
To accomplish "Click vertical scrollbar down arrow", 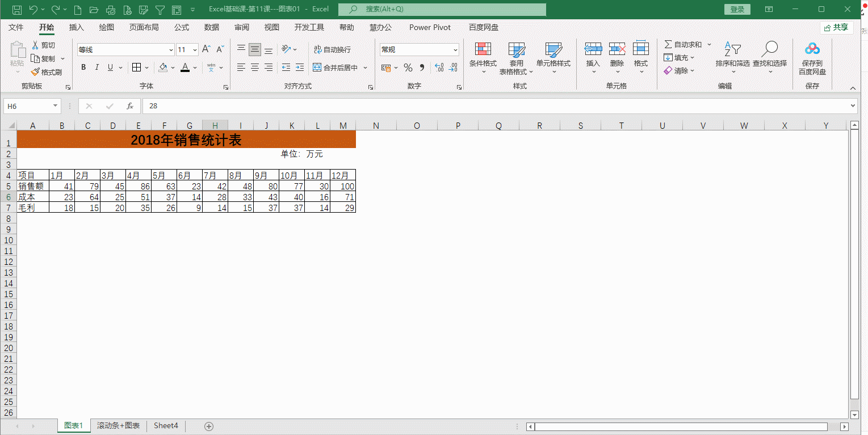I will 855,415.
